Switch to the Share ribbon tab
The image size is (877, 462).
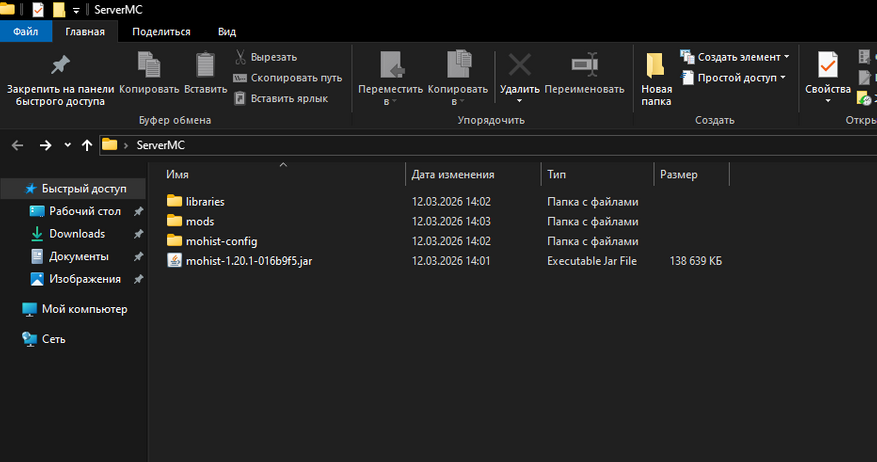(161, 31)
